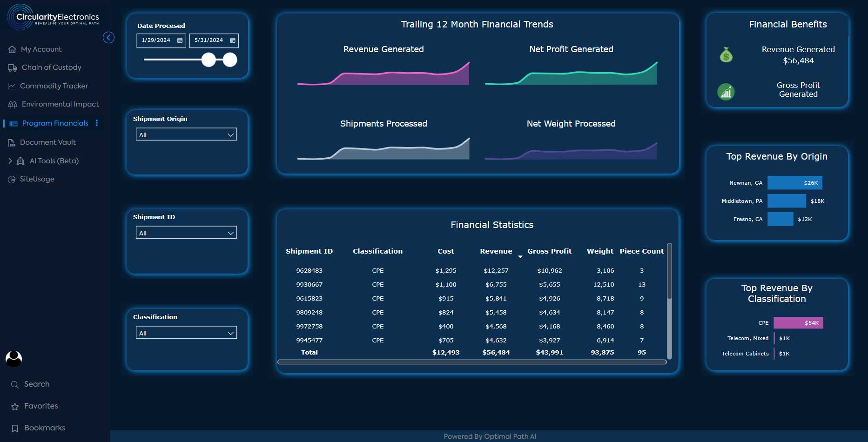Open the Shipment Origin dropdown
Image resolution: width=868 pixels, height=442 pixels.
point(186,134)
